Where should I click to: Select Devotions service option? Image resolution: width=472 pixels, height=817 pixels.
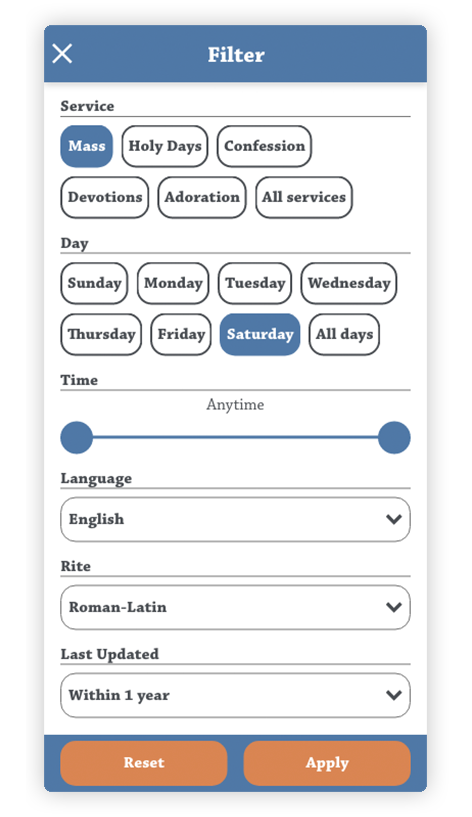[105, 197]
